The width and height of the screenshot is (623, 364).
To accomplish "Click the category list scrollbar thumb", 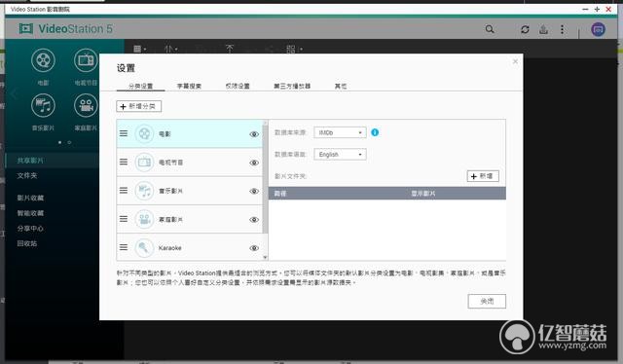I will pyautogui.click(x=266, y=179).
